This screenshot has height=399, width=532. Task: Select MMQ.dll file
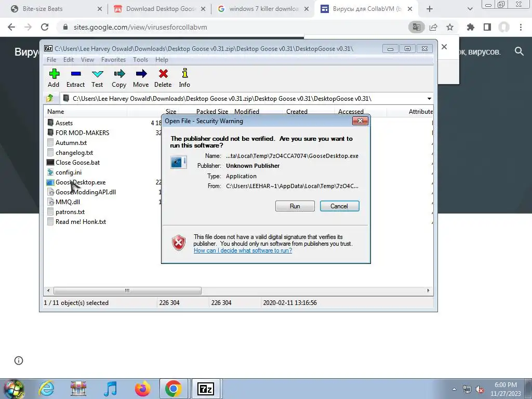click(x=63, y=202)
